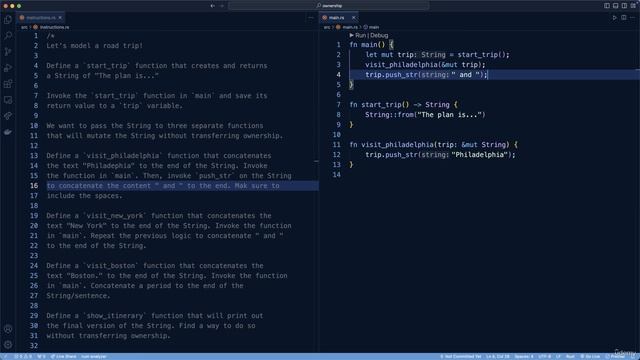Click 'fn visit_philadelphia' definition on line 11
Screen dimensions: 640x360
(x=391, y=145)
